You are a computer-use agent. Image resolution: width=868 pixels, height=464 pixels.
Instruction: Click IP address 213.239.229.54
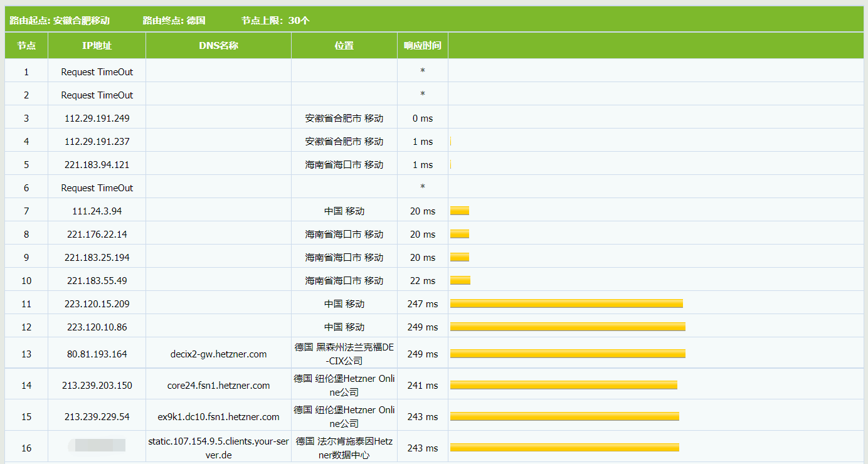[x=97, y=416]
